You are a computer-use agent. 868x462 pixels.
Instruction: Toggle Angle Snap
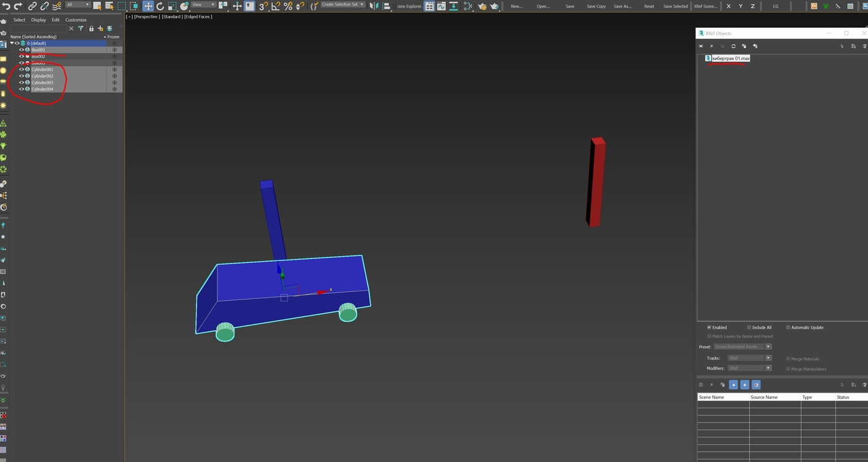coord(275,6)
